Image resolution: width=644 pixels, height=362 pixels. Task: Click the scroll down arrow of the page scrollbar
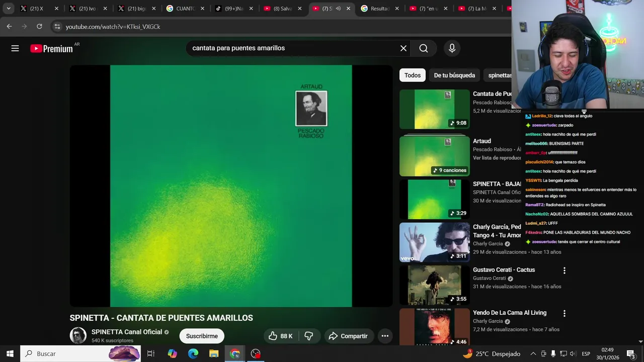click(x=640, y=342)
